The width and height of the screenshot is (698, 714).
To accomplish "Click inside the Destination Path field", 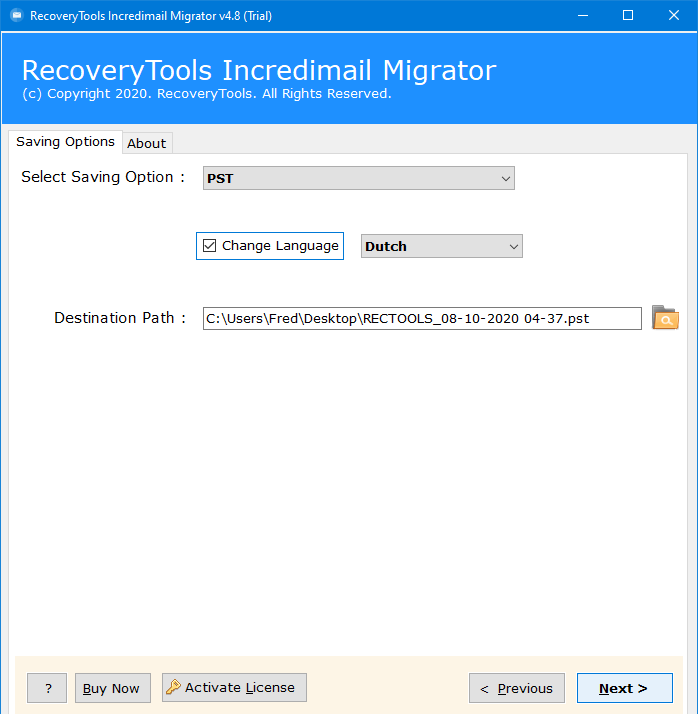I will pos(422,318).
